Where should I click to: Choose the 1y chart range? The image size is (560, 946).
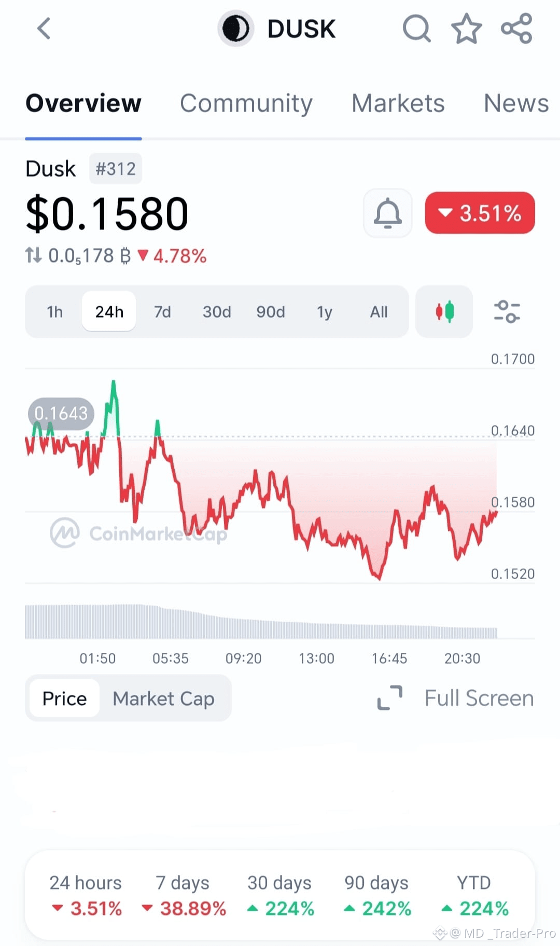[325, 312]
